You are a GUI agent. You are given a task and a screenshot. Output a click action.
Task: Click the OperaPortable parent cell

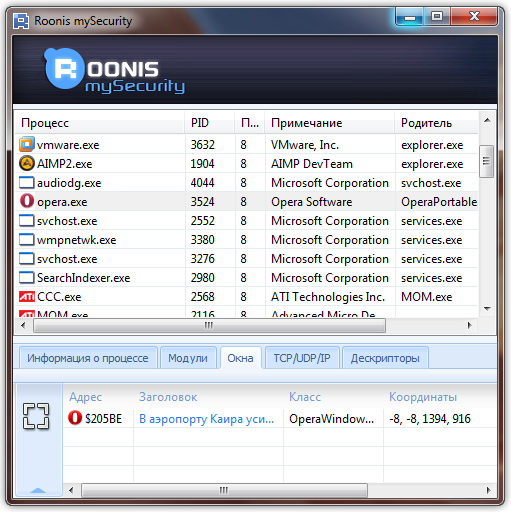[x=439, y=202]
